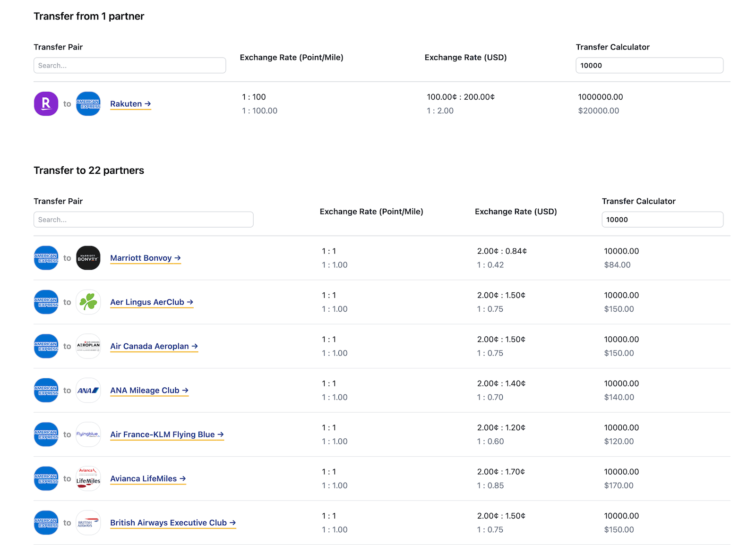Click American Express logo in Air Canada row
This screenshot has width=756, height=545.
click(46, 346)
